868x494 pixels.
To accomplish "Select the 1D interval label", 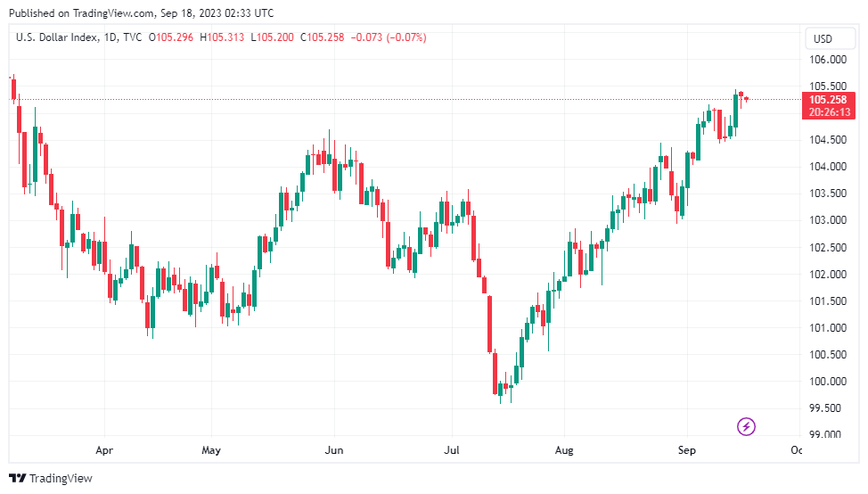I will click(x=111, y=37).
